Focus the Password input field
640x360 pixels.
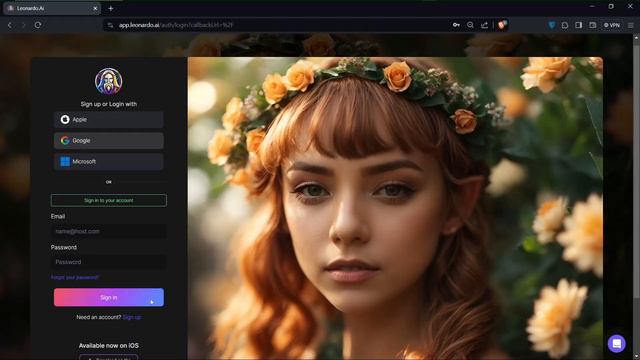(x=109, y=262)
